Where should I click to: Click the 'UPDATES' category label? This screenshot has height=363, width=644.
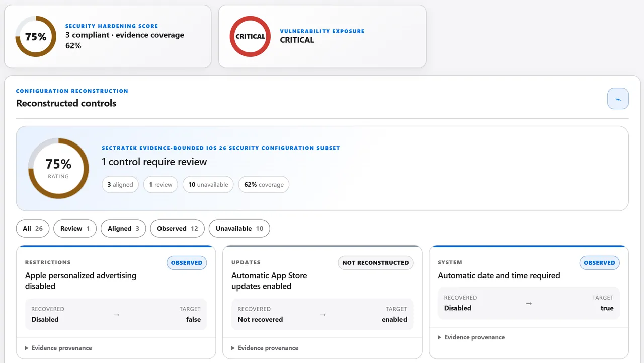tap(246, 262)
